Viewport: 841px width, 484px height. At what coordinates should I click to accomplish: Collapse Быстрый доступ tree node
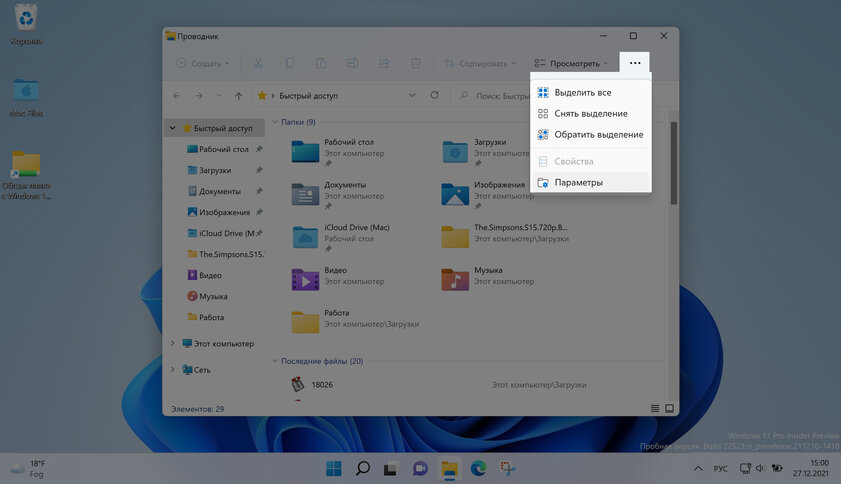(x=172, y=128)
